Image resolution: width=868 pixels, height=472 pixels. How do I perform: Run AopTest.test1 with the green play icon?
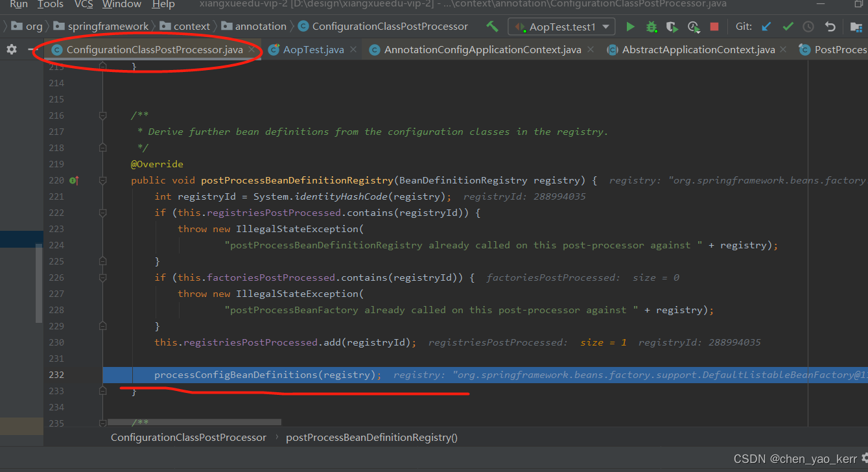[630, 27]
